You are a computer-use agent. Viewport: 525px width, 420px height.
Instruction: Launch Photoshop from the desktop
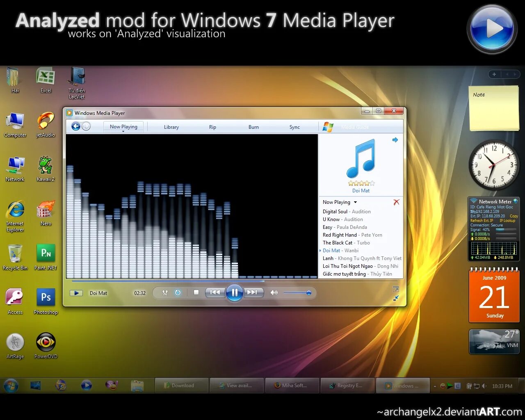pos(46,302)
